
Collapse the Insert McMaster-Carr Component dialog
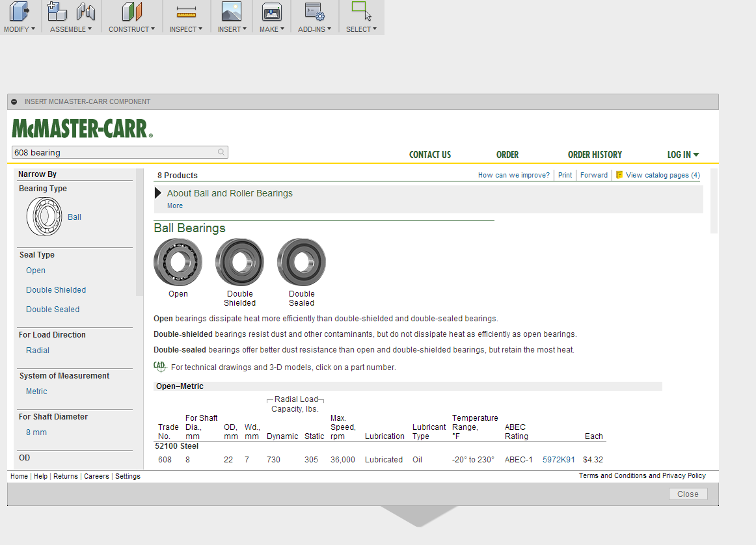(x=14, y=101)
